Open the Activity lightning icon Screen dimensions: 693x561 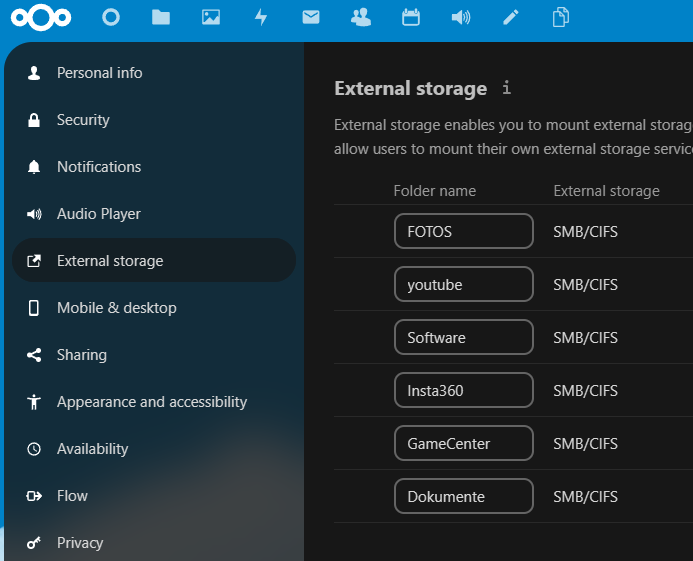coord(261,18)
